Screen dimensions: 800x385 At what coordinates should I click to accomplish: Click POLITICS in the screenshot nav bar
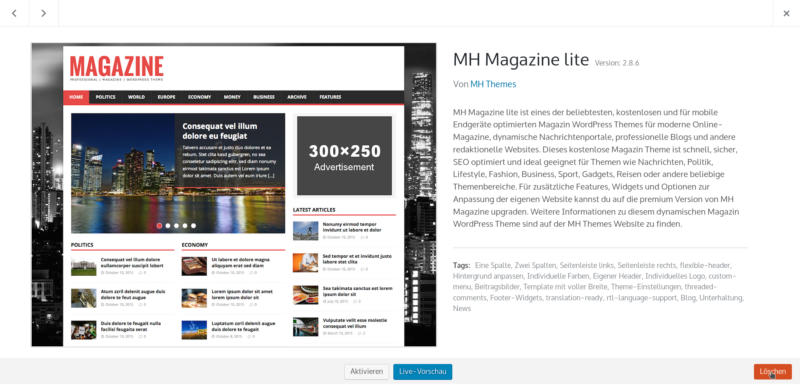106,97
